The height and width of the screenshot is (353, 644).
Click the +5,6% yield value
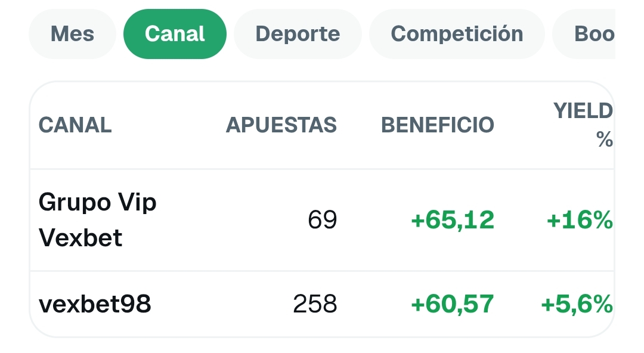pyautogui.click(x=577, y=304)
